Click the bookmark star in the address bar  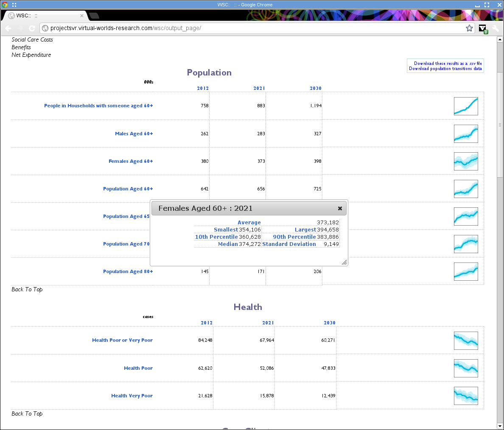pos(469,28)
